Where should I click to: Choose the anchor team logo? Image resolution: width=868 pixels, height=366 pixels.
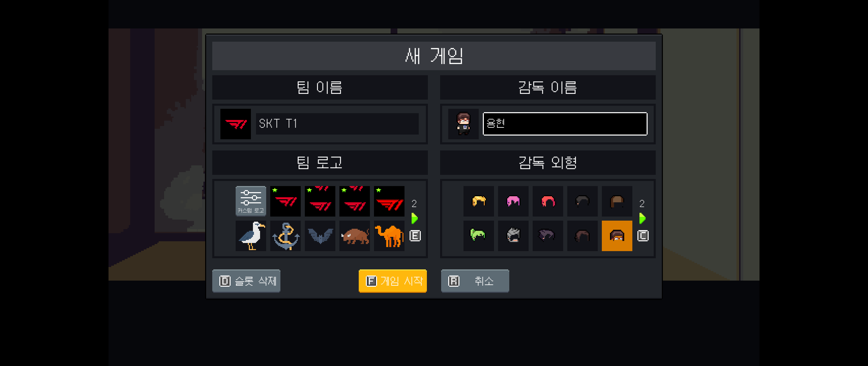tap(285, 236)
